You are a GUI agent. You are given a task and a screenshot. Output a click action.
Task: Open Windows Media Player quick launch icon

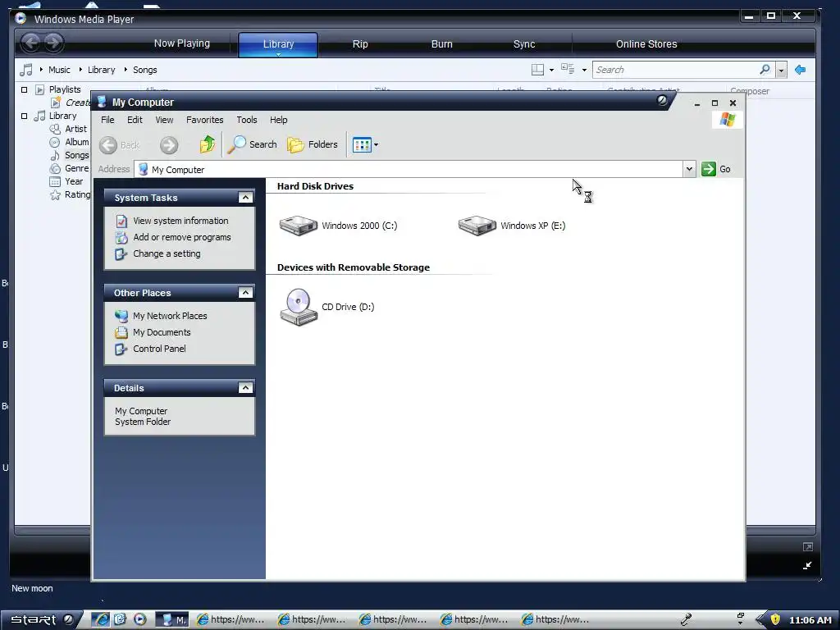pyautogui.click(x=139, y=619)
